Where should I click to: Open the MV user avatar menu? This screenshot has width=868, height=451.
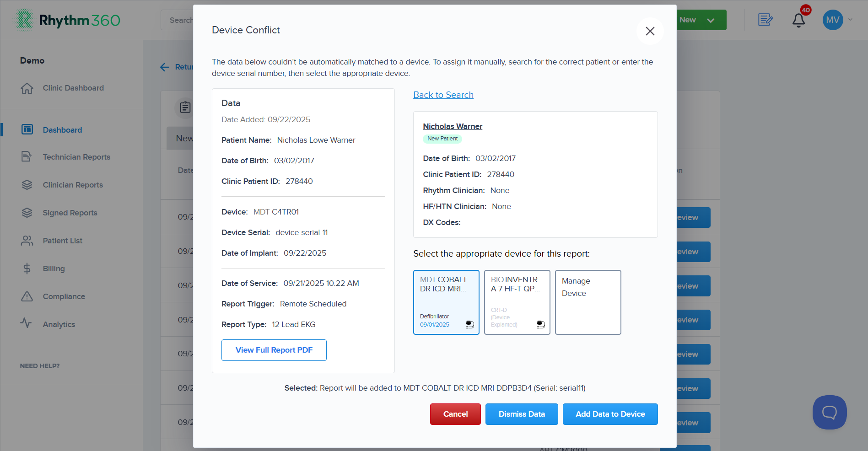coord(833,20)
